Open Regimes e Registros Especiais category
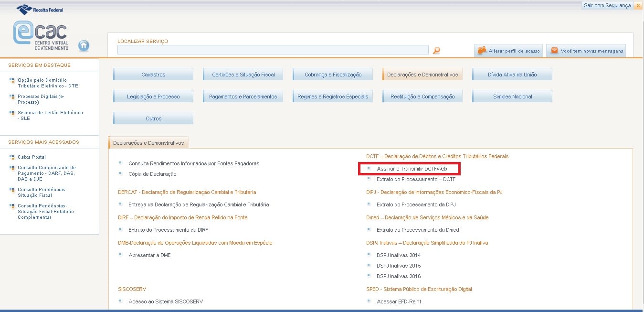644x312 pixels. pos(333,97)
